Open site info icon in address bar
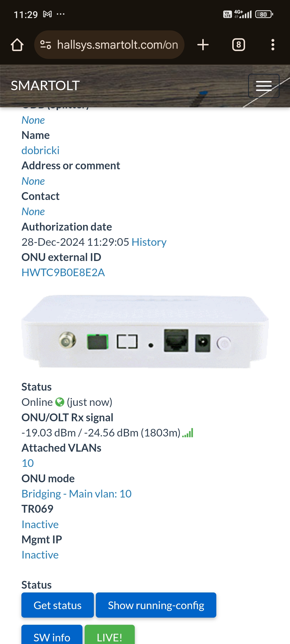The height and width of the screenshot is (644, 290). click(x=46, y=45)
